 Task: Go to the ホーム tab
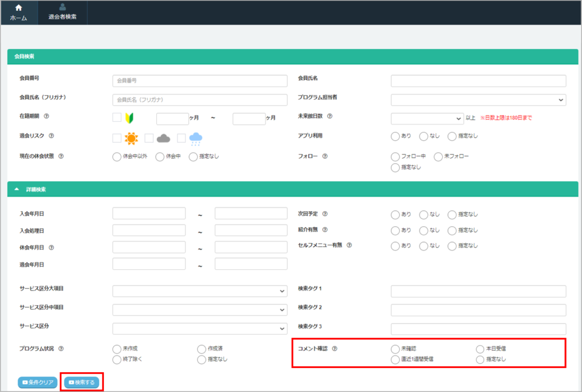[x=19, y=12]
